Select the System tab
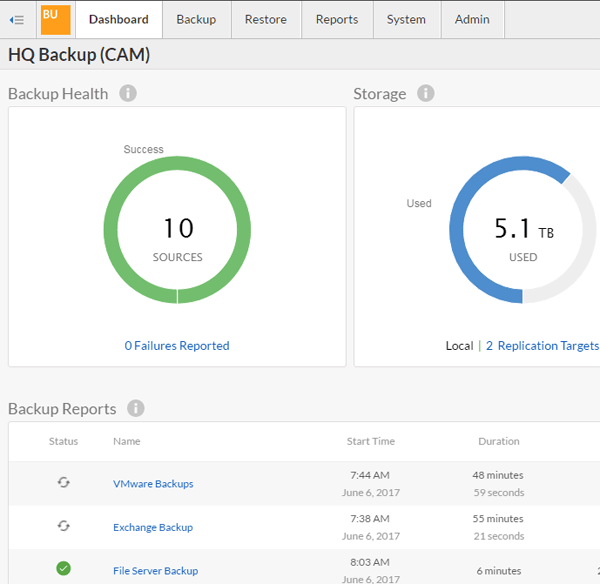The image size is (600, 584). click(406, 20)
